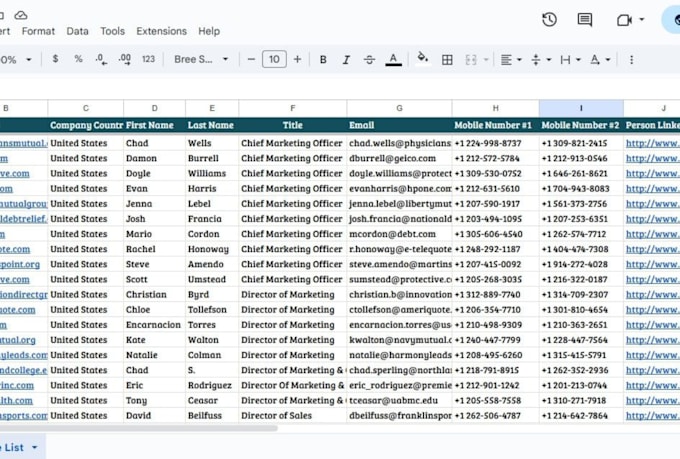Select column C header
Screen dimensions: 680x459
[85, 108]
